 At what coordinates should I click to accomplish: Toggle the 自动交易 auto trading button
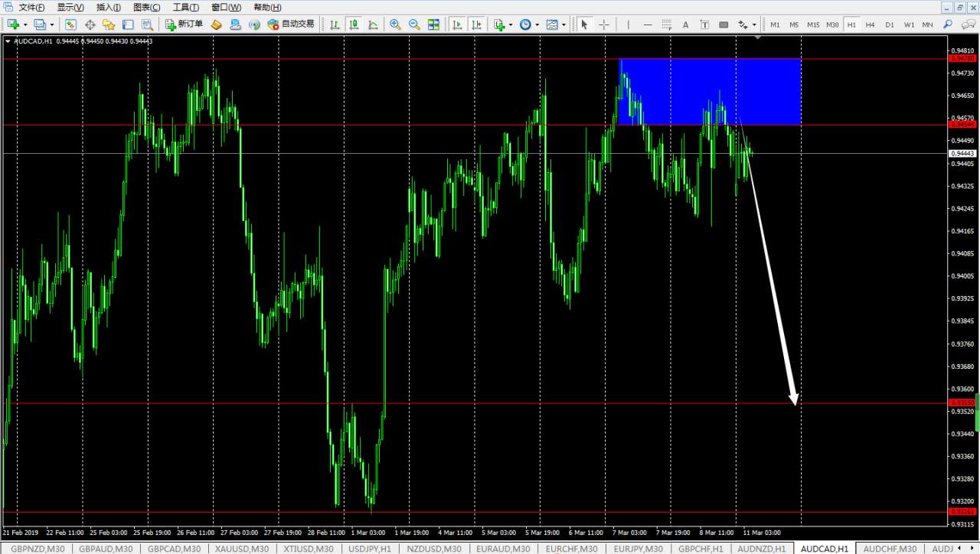click(x=291, y=24)
